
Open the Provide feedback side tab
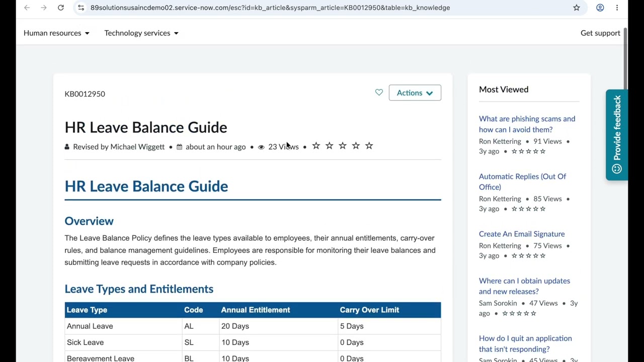tap(617, 135)
